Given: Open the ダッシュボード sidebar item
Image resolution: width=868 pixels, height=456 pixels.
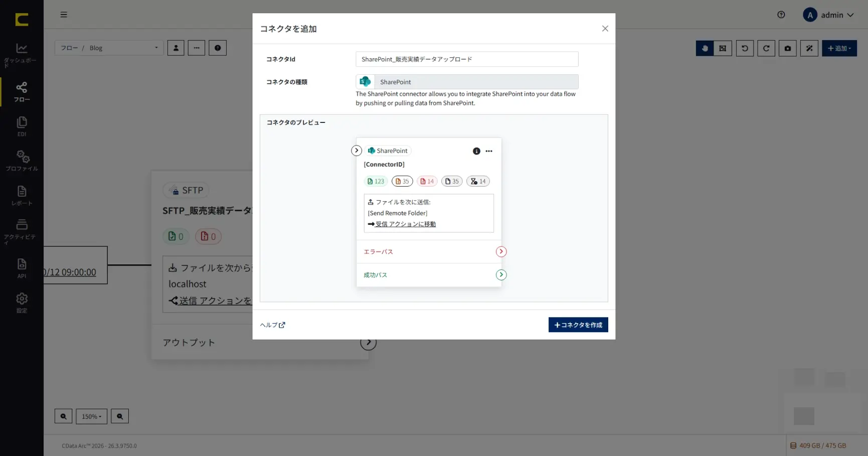Looking at the screenshot, I should (22, 55).
